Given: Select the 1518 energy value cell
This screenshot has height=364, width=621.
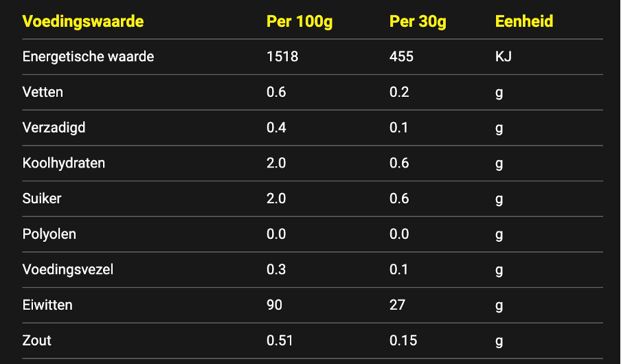Looking at the screenshot, I should (x=282, y=56).
